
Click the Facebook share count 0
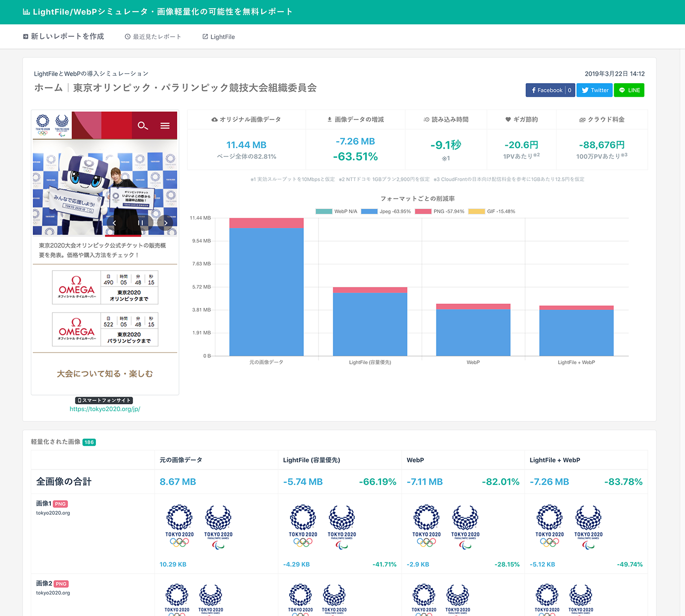[570, 90]
